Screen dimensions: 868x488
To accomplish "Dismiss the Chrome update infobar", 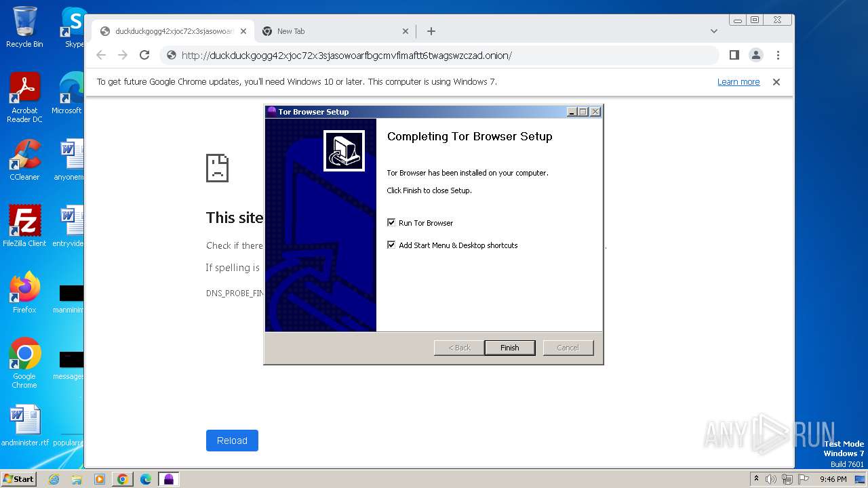I will [x=776, y=82].
